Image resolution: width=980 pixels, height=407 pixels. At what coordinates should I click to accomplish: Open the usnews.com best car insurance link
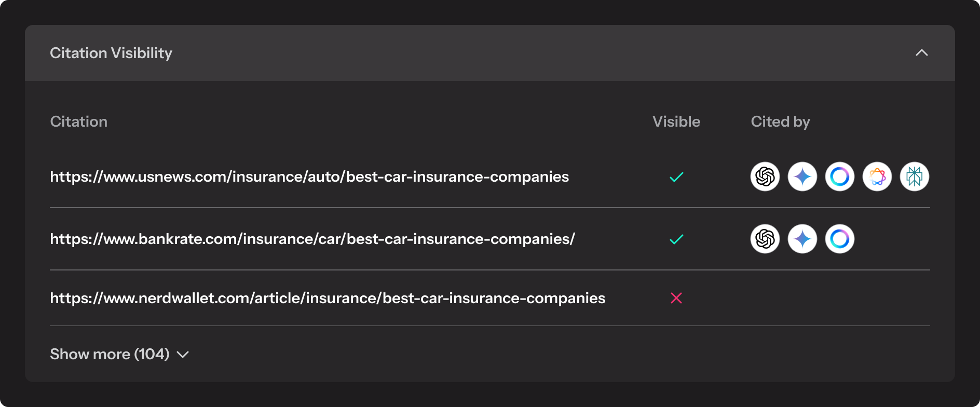click(x=309, y=177)
